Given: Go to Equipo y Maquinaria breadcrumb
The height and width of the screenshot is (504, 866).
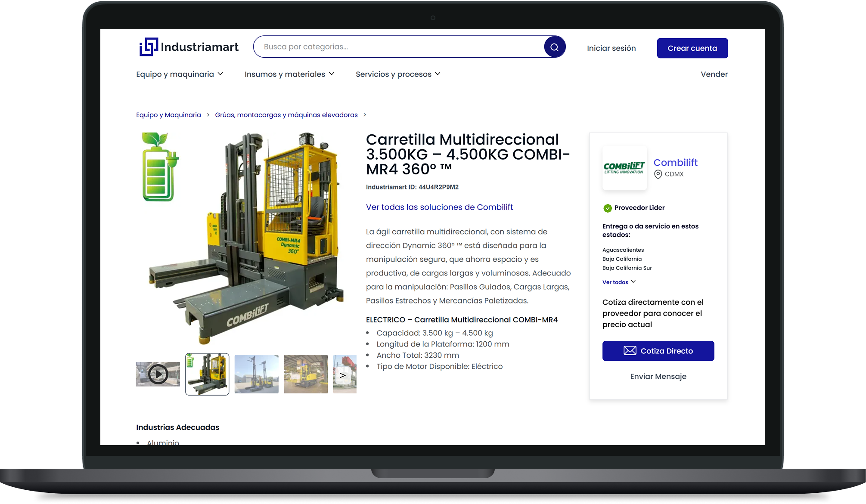Looking at the screenshot, I should click(x=168, y=115).
